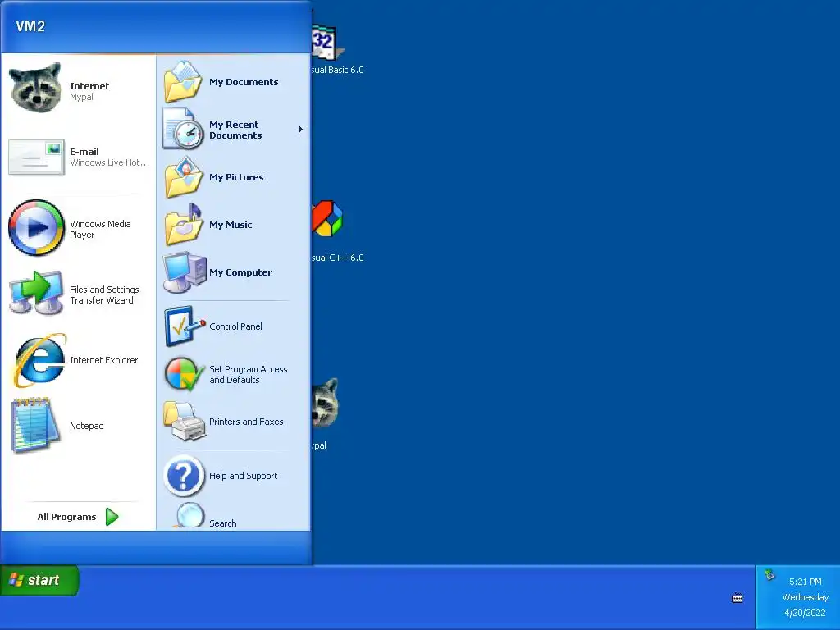Viewport: 840px width, 630px height.
Task: Open Files and Settings Transfer Wizard icon
Action: [x=36, y=293]
